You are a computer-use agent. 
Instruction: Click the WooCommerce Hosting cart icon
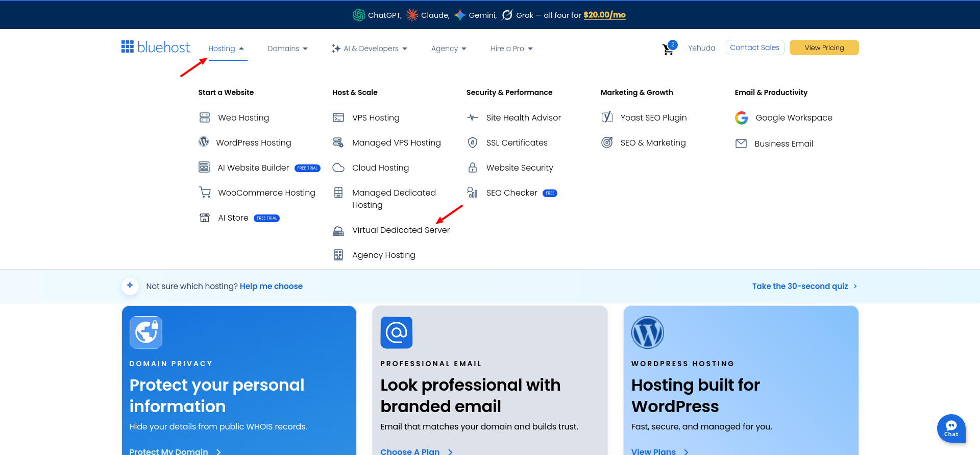[x=205, y=192]
